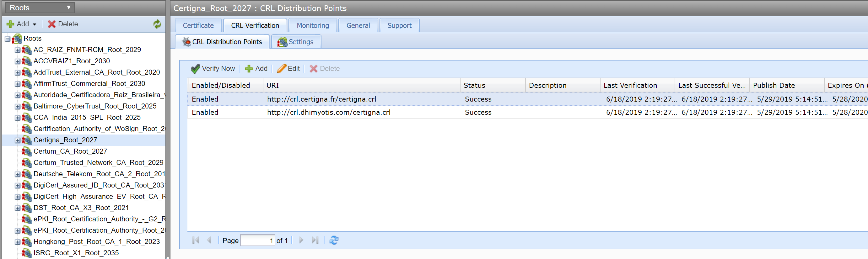
Task: Jump to last page arrow in pager
Action: click(315, 240)
